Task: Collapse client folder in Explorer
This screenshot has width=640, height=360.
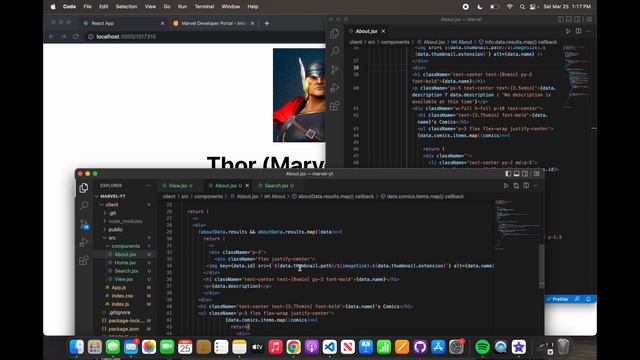Action: (111, 205)
